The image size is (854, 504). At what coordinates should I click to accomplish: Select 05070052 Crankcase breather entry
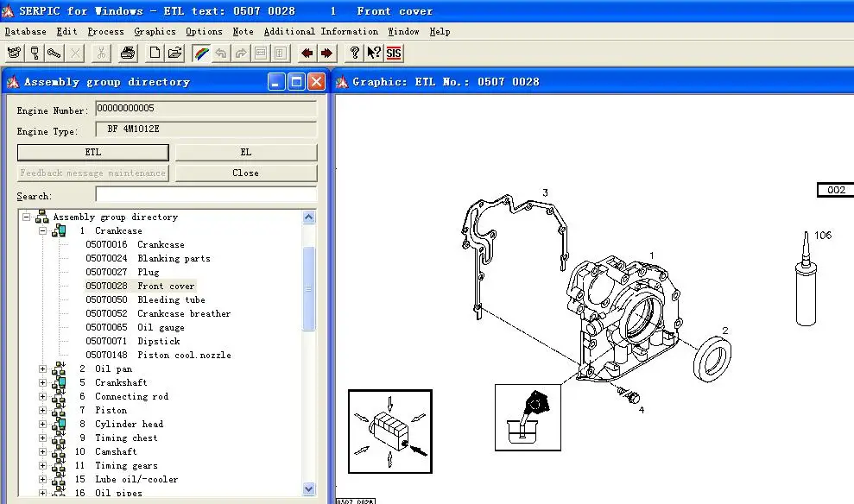tap(158, 314)
